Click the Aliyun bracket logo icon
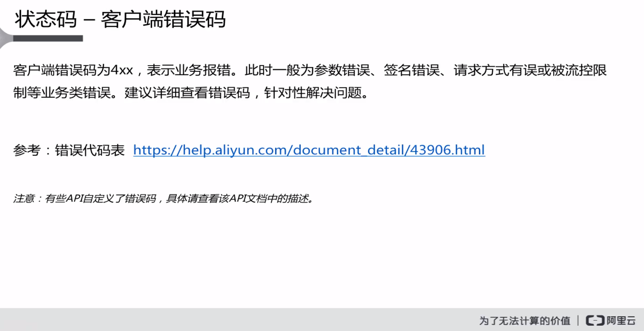The height and width of the screenshot is (331, 644). [595, 320]
